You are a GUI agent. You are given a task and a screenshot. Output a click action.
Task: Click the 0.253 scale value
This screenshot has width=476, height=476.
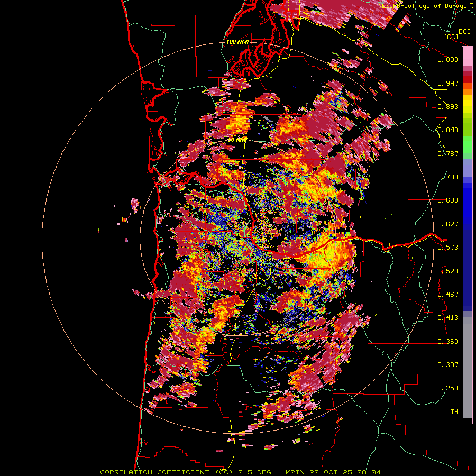pos(448,388)
